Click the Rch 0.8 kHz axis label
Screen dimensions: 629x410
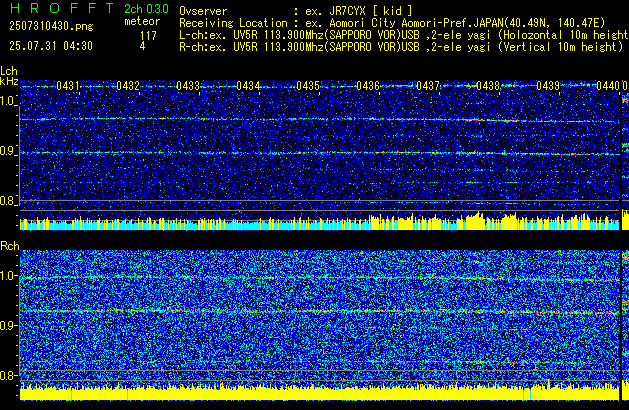[x=9, y=375]
